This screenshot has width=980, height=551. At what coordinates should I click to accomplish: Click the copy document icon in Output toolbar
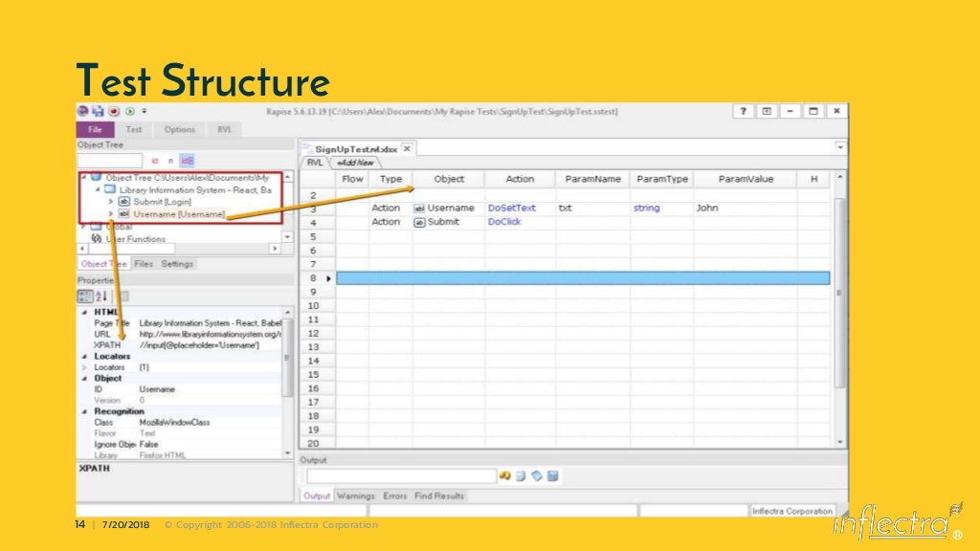pyautogui.click(x=521, y=476)
